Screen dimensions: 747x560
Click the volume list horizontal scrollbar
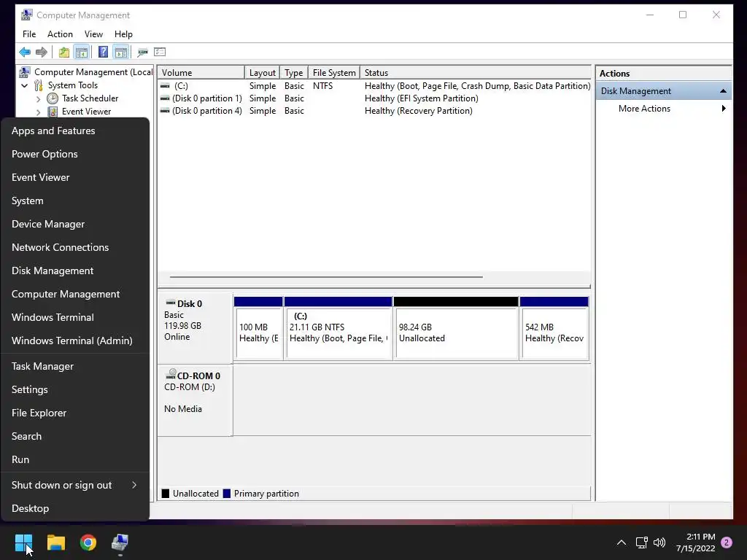pos(326,276)
